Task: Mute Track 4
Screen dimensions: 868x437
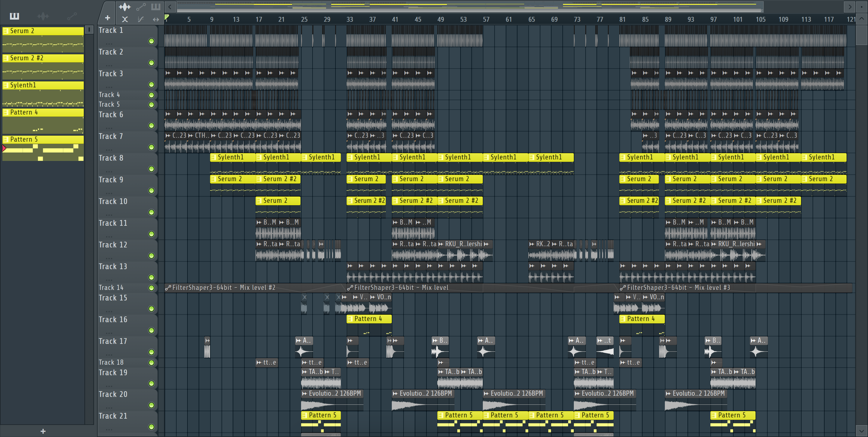Action: 151,95
